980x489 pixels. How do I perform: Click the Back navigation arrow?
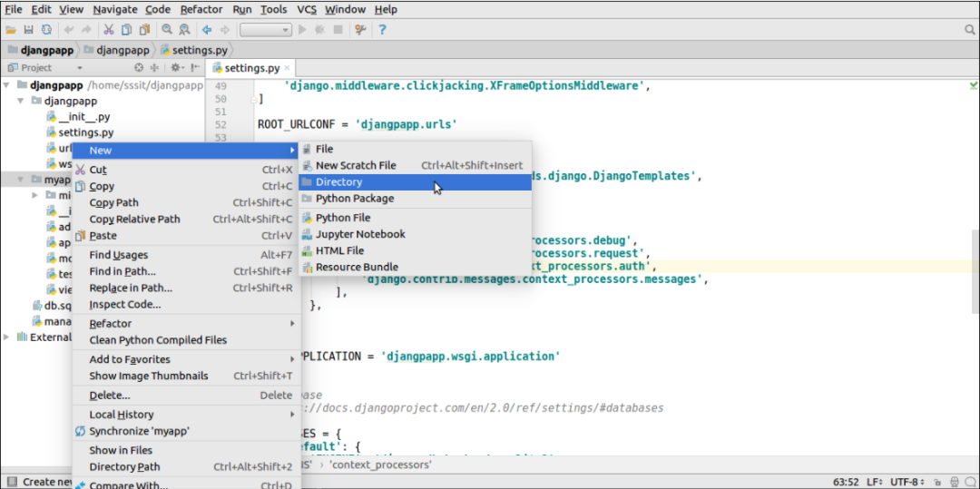[207, 29]
